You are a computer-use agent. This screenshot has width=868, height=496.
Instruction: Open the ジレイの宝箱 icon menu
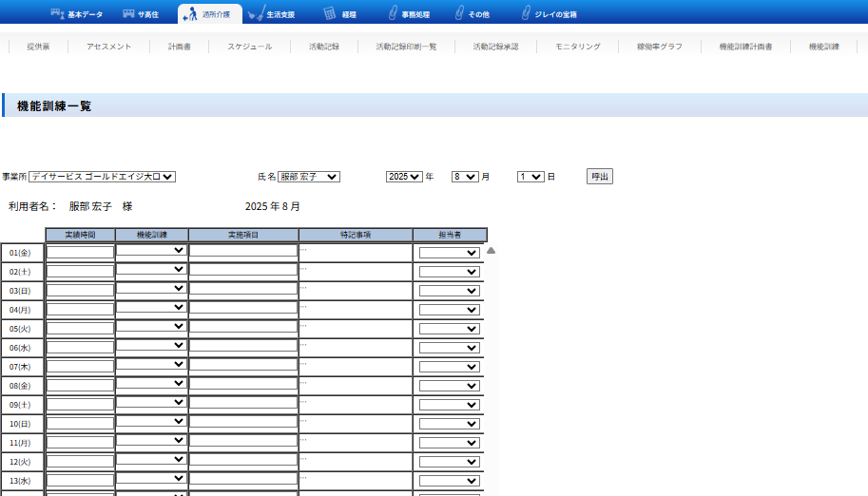[x=525, y=14]
